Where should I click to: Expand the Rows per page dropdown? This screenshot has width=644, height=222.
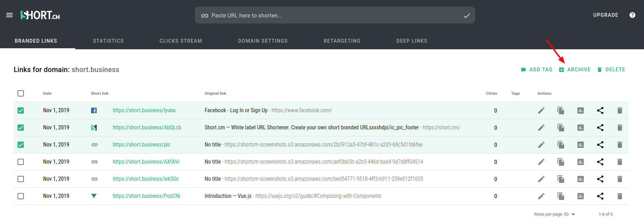pos(573,214)
